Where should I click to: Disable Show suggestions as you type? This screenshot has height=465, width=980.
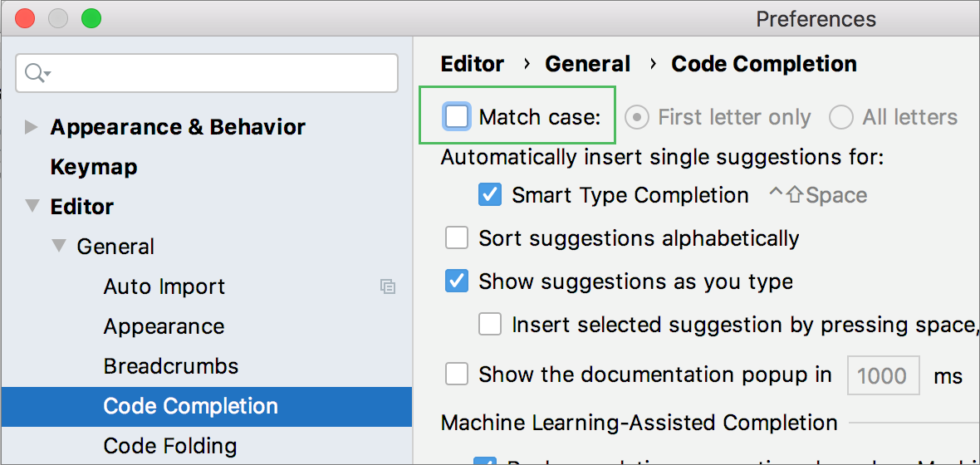(x=457, y=281)
